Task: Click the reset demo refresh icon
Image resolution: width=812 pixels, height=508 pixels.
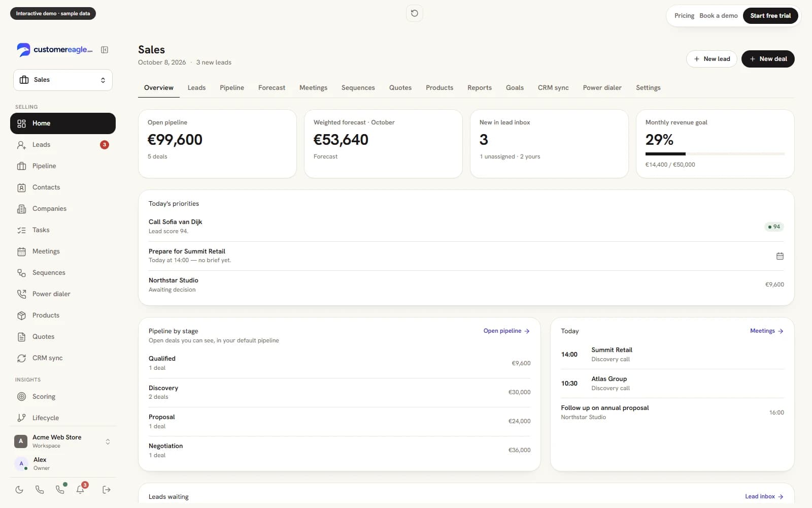Action: coord(415,13)
